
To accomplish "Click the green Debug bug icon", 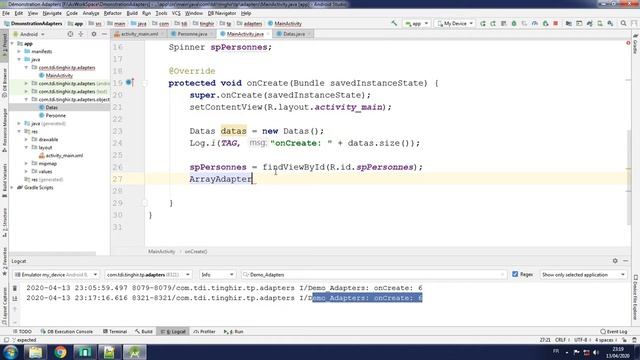I will (x=514, y=24).
